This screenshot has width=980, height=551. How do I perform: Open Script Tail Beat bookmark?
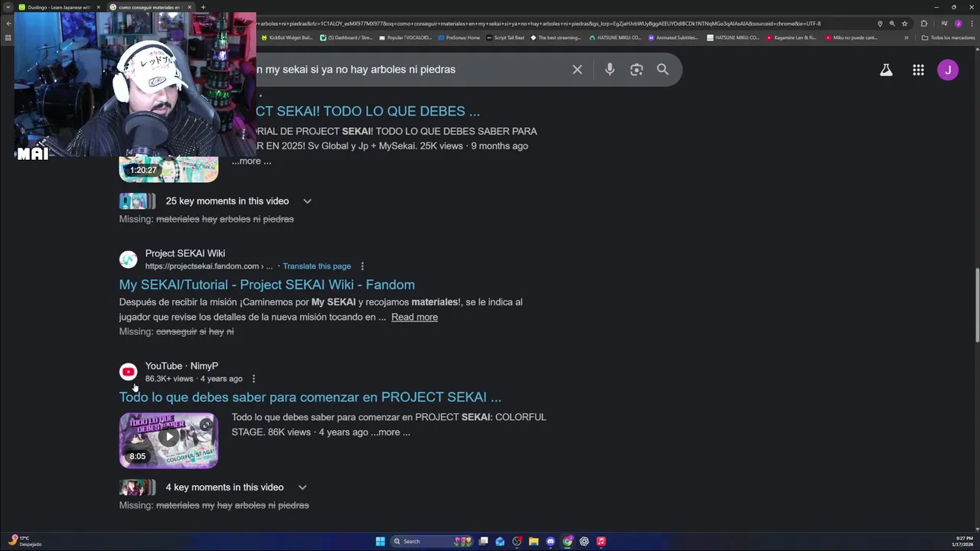pos(505,37)
